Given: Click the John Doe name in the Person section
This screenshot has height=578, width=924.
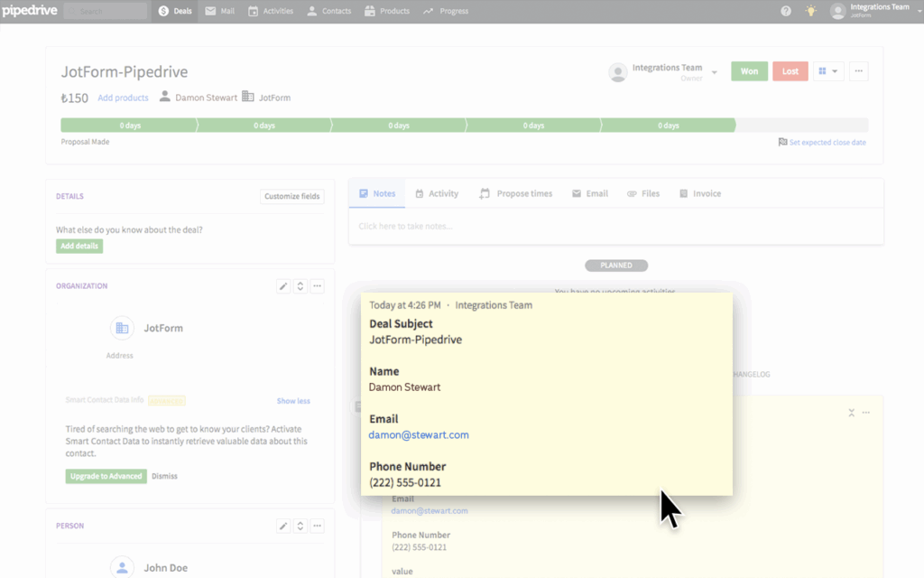Looking at the screenshot, I should point(166,568).
